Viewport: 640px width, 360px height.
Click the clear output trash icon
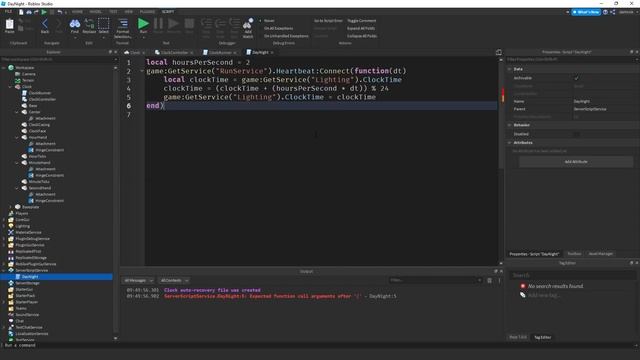(x=489, y=280)
